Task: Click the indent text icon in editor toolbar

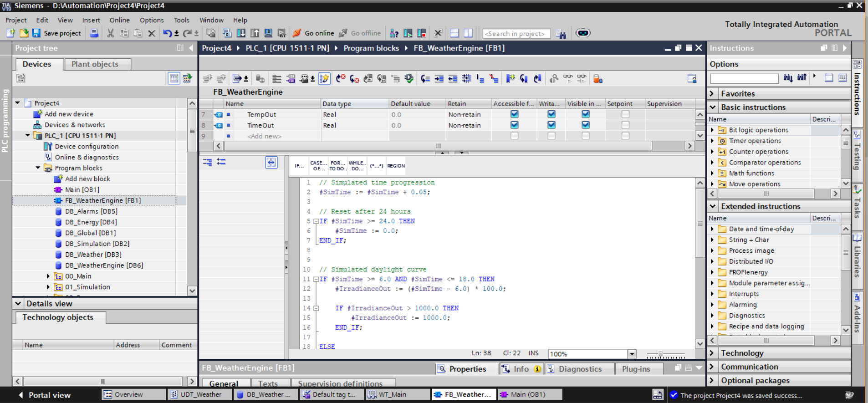Action: [x=439, y=79]
